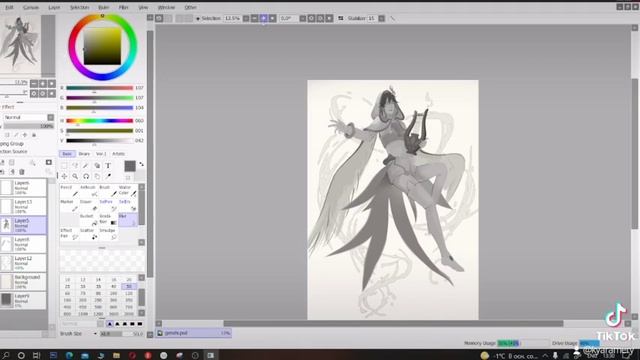The image size is (640, 360).
Task: Choose the Bucket fill tool
Action: pos(89,219)
